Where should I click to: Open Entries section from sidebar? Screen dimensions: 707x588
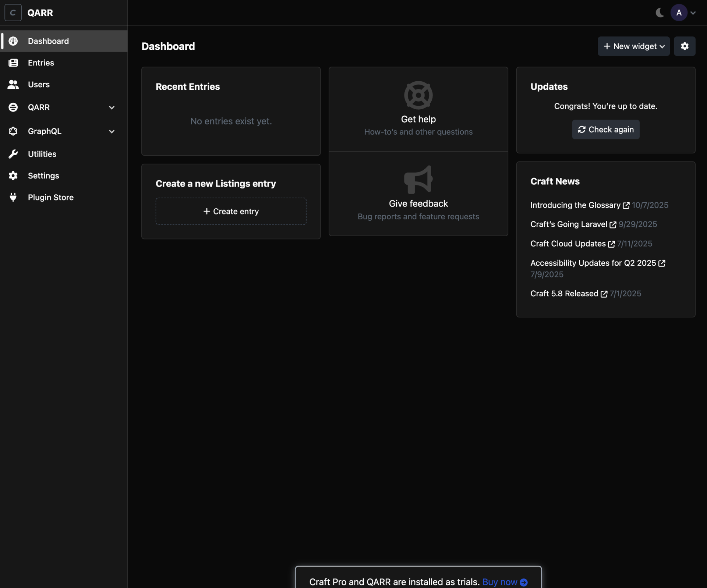click(x=41, y=63)
